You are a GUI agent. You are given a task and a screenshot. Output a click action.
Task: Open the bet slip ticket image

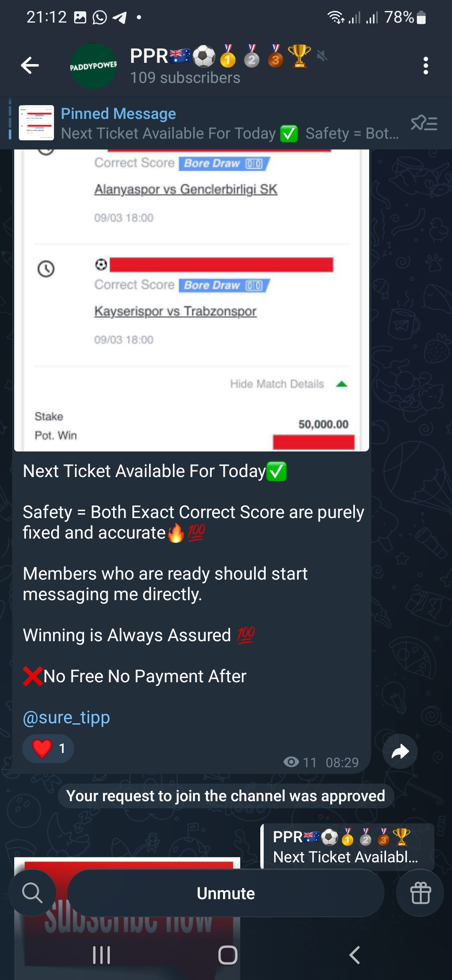tap(192, 300)
